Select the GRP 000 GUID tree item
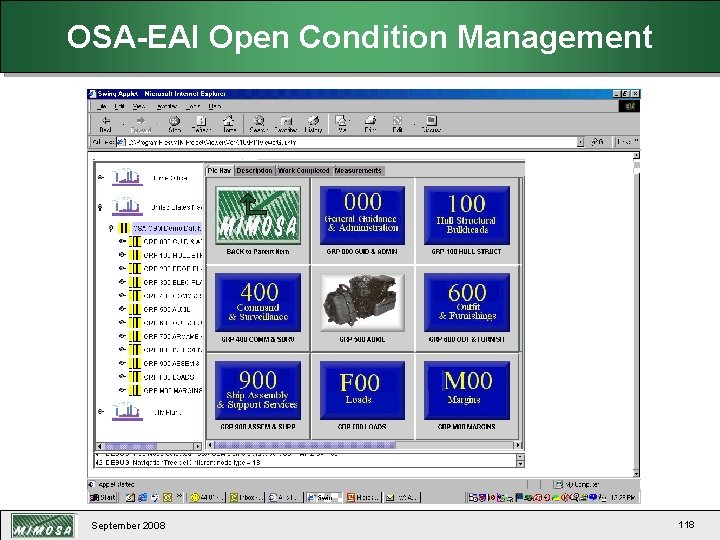720x540 pixels. tap(172, 241)
